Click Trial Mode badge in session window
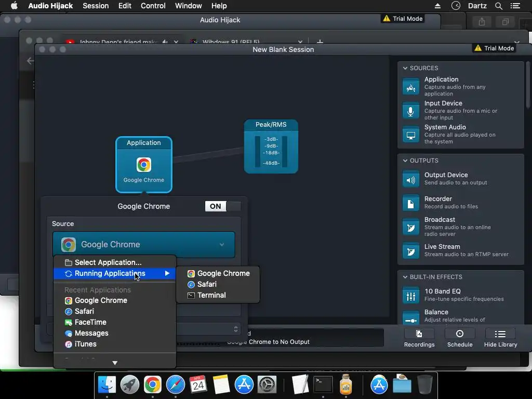 [x=495, y=48]
